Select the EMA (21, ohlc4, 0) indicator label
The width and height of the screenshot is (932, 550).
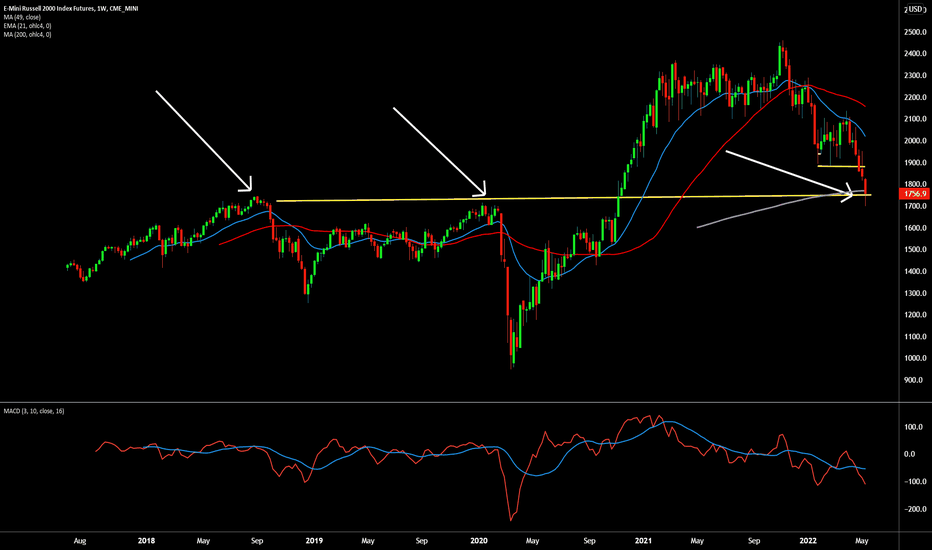pos(27,26)
